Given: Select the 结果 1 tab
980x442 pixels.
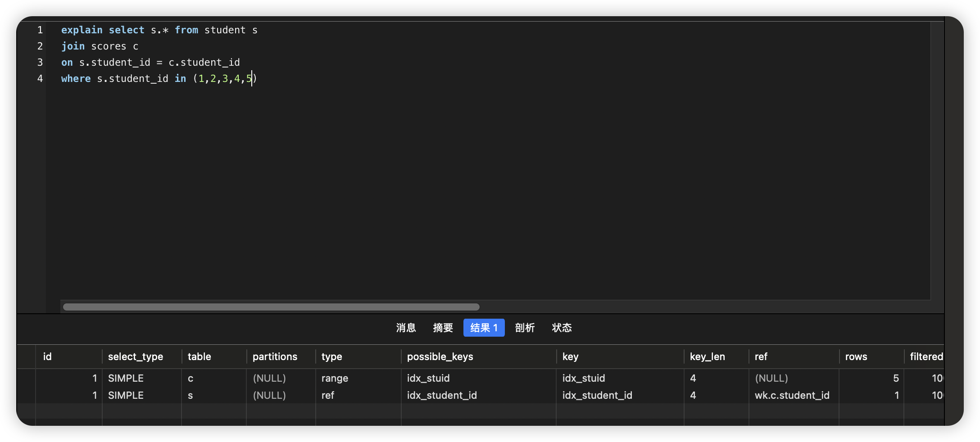Looking at the screenshot, I should coord(484,328).
